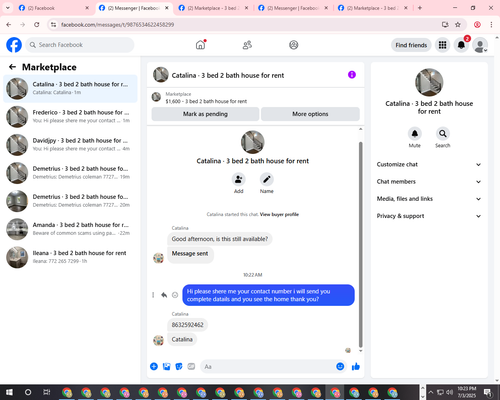Screen dimensions: 500x400
Task: Bookmark this page star icon
Action: [x=458, y=25]
